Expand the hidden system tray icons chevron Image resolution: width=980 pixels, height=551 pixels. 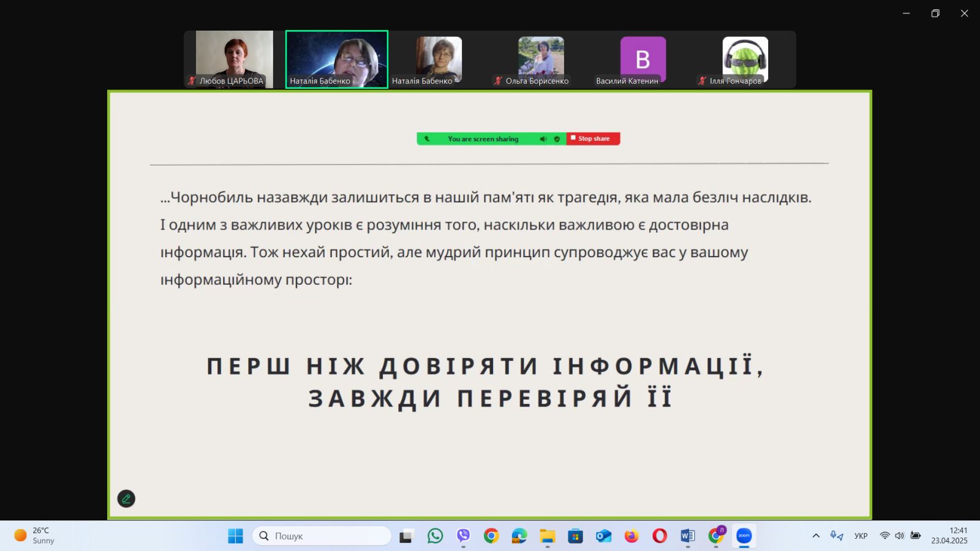816,536
